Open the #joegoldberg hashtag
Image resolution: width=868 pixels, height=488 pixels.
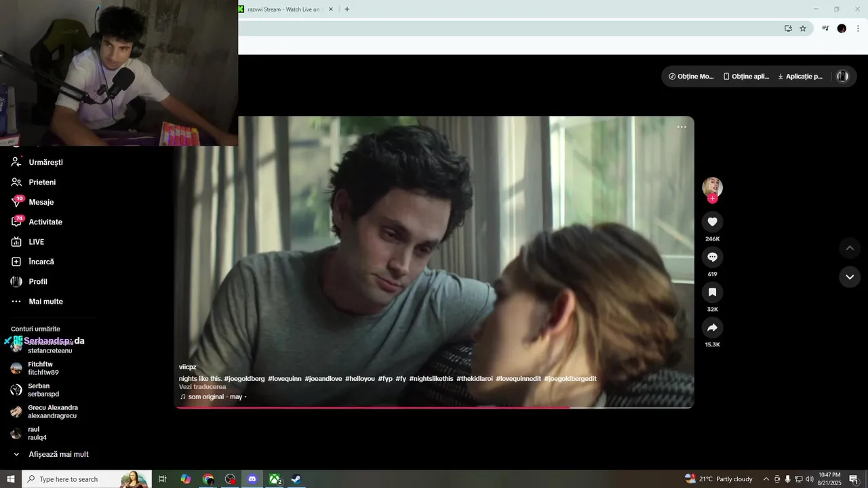(244, 378)
